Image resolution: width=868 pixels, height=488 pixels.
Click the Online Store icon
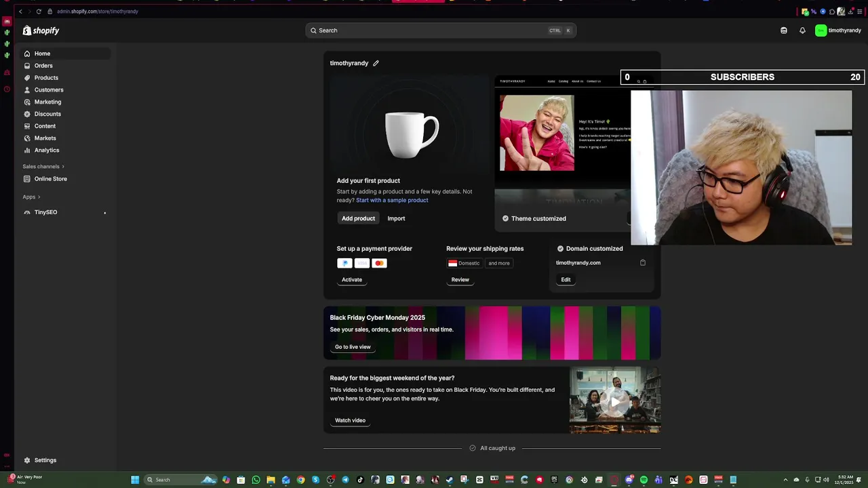click(x=27, y=179)
